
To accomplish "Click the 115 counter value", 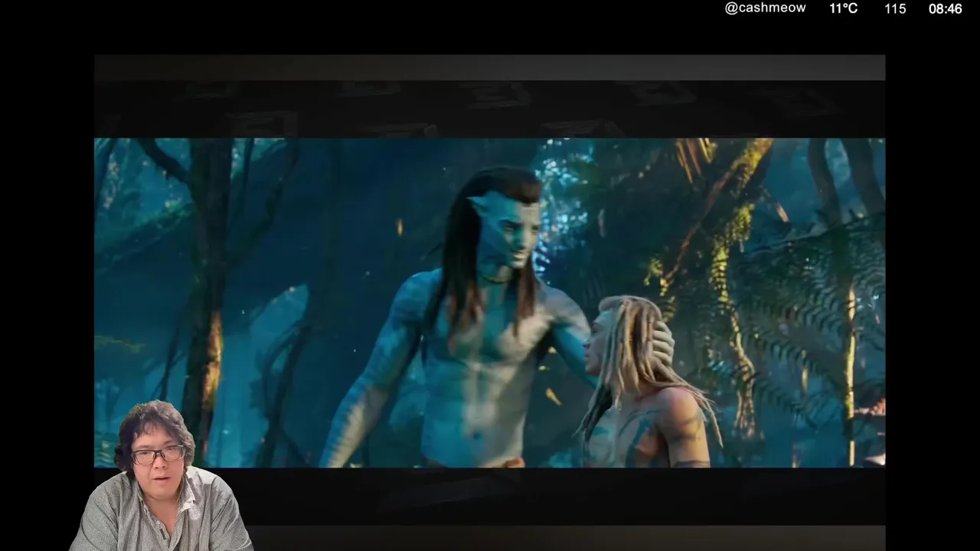I will (895, 9).
